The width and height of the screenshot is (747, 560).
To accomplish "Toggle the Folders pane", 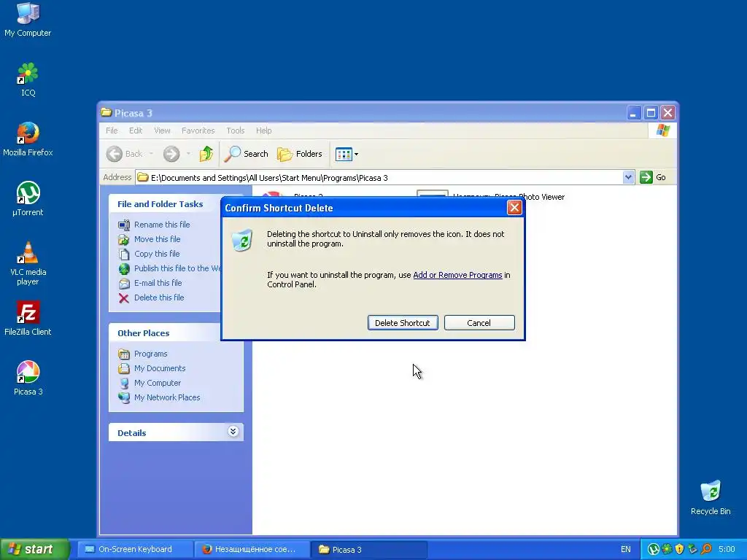I will point(300,154).
